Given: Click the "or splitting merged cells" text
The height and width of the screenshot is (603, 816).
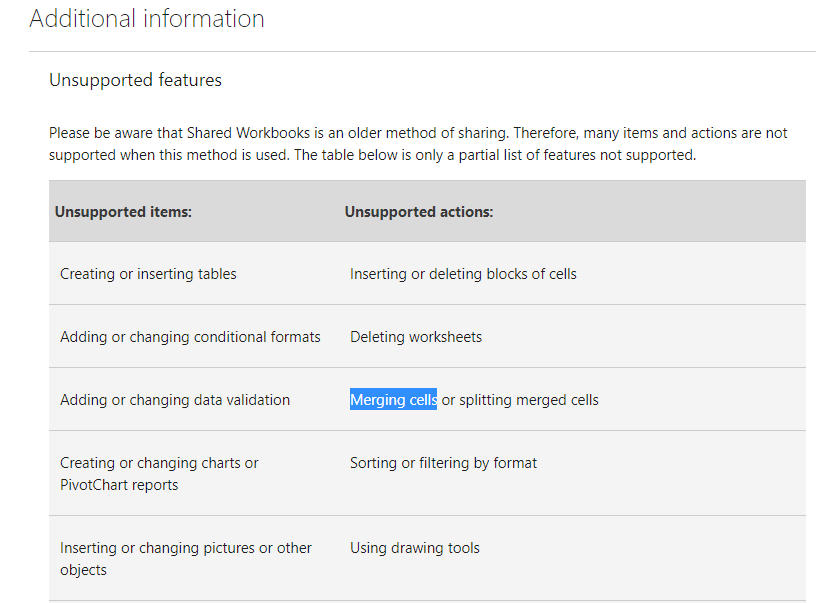Looking at the screenshot, I should click(x=520, y=400).
